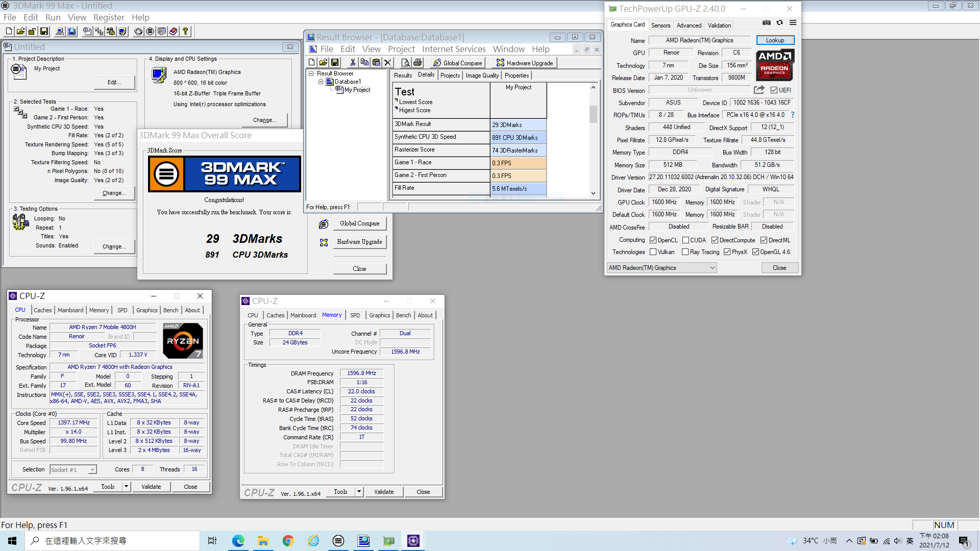Click the 3DMark logo circle toolbar icon

pos(150,31)
